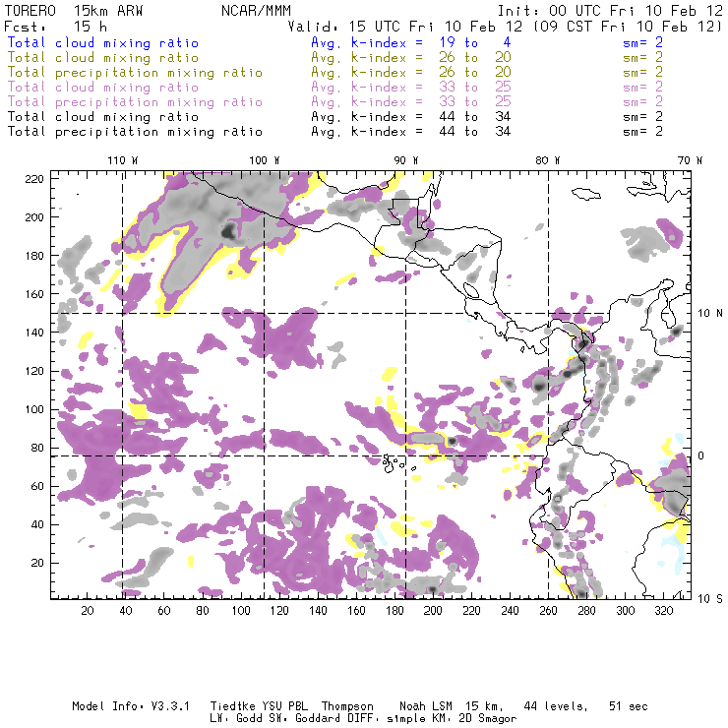The image size is (728, 728).
Task: Click the blue sm= 2 value
Action: 643,43
